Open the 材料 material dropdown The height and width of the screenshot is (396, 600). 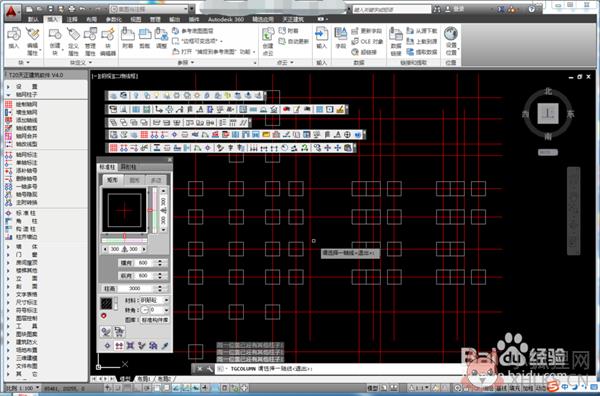tap(166, 300)
